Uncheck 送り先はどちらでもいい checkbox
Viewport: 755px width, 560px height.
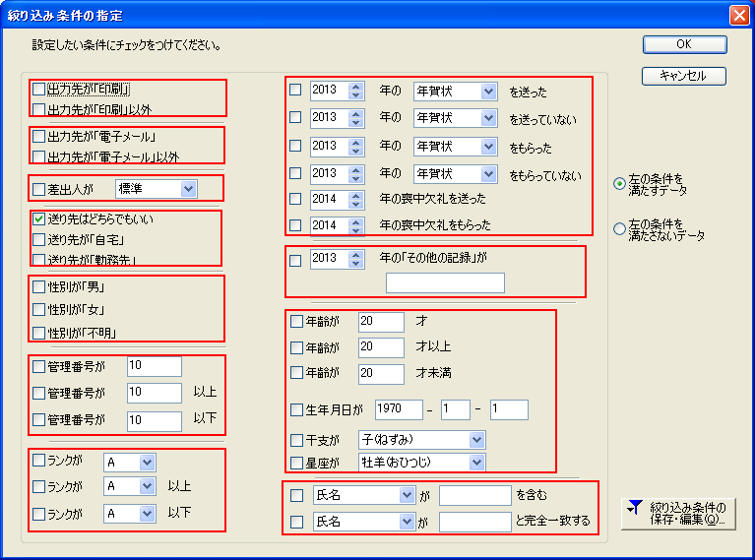pos(39,218)
